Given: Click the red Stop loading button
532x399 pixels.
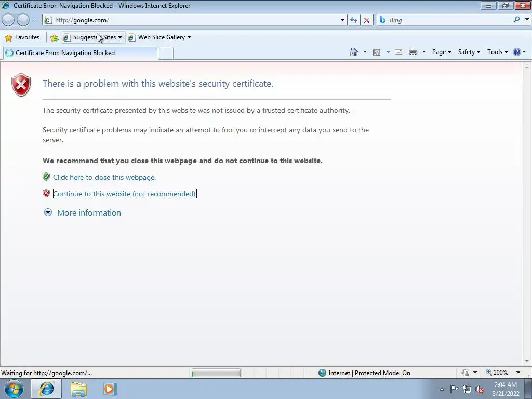Looking at the screenshot, I should (366, 20).
